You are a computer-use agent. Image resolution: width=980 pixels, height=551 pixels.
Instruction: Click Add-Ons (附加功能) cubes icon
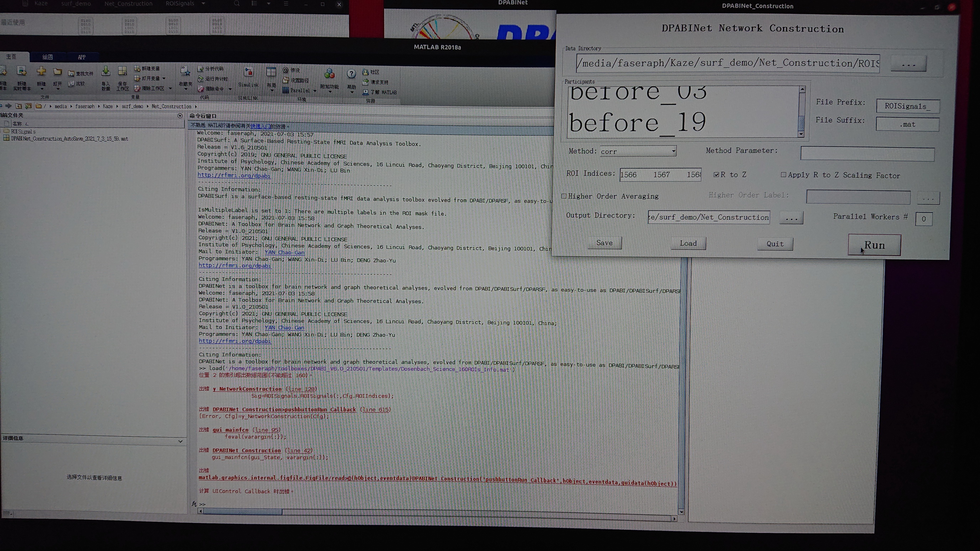[329, 73]
